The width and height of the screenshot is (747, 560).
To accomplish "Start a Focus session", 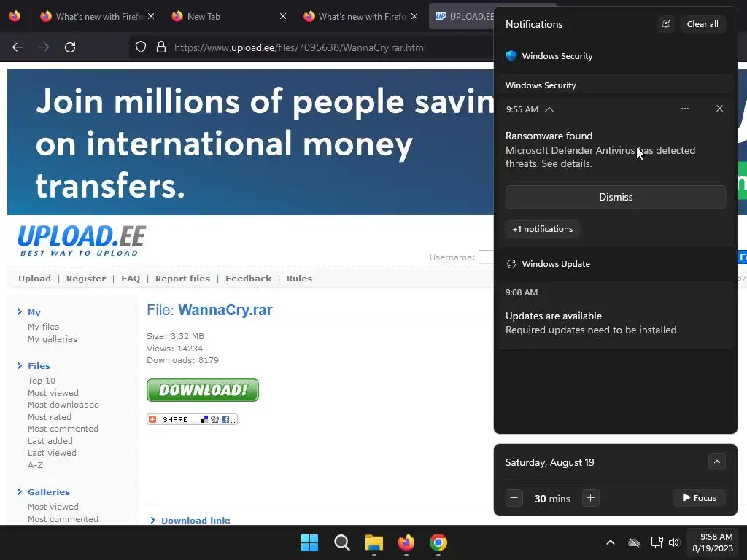I will 699,498.
